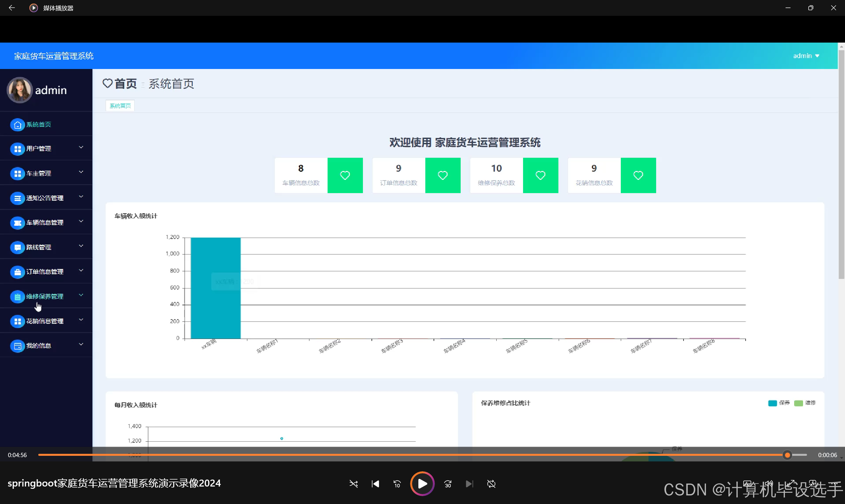Click the heart icon beside 维修保养总数
This screenshot has width=845, height=504.
coord(540,175)
